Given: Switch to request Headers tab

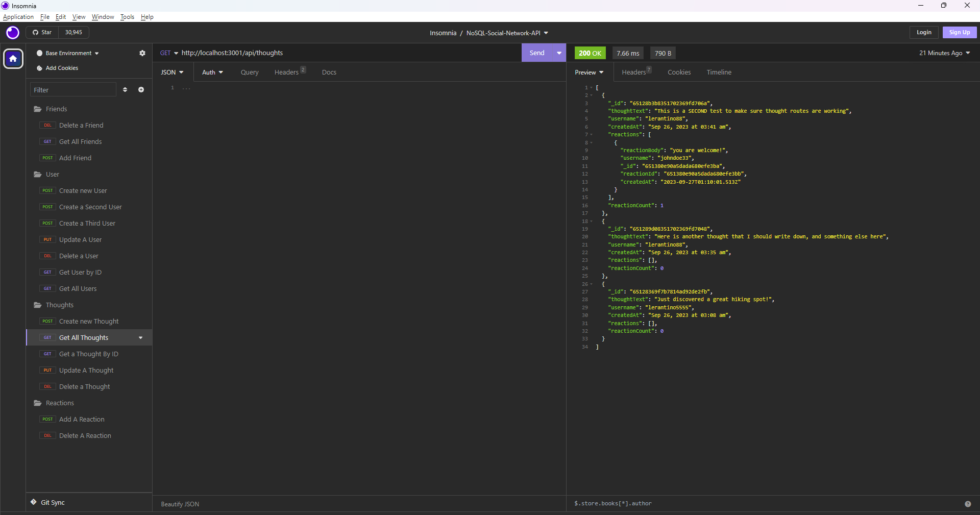Looking at the screenshot, I should click(x=289, y=72).
